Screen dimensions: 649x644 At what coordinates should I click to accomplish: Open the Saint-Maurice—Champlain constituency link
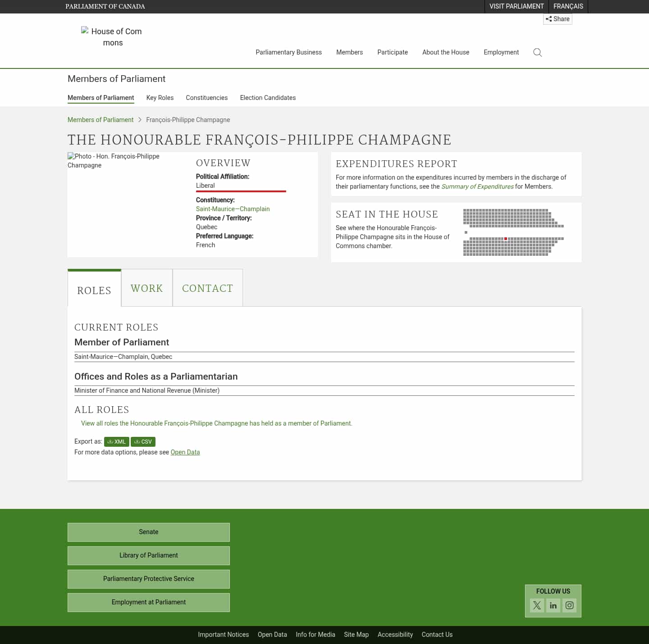(233, 209)
